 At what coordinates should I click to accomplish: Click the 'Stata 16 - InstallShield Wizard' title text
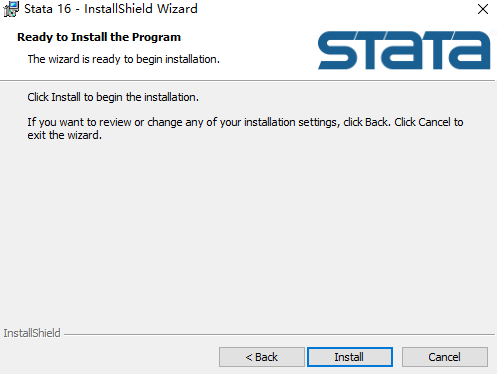111,9
